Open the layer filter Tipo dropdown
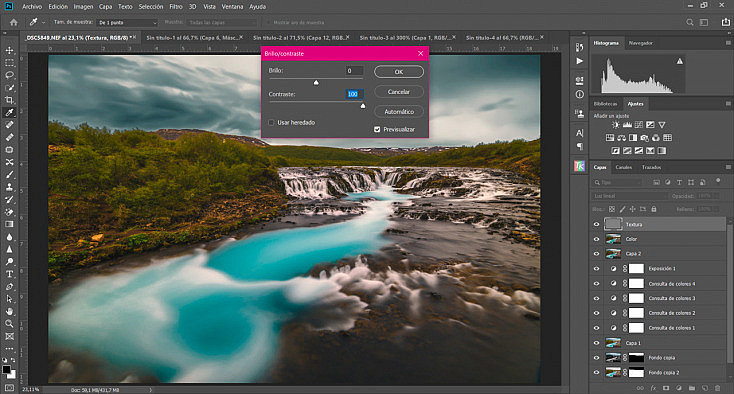 click(617, 182)
